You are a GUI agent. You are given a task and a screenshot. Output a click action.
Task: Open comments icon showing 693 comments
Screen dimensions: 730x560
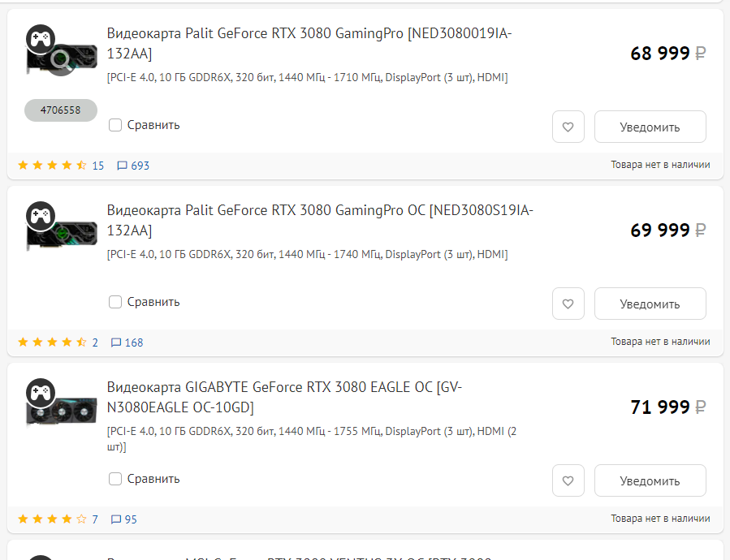(133, 166)
